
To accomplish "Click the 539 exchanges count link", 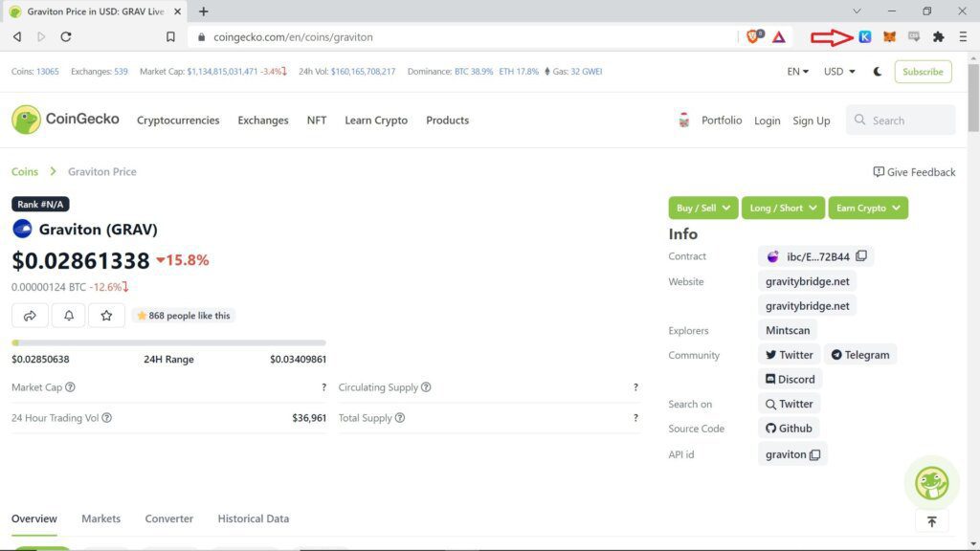I will (x=121, y=71).
